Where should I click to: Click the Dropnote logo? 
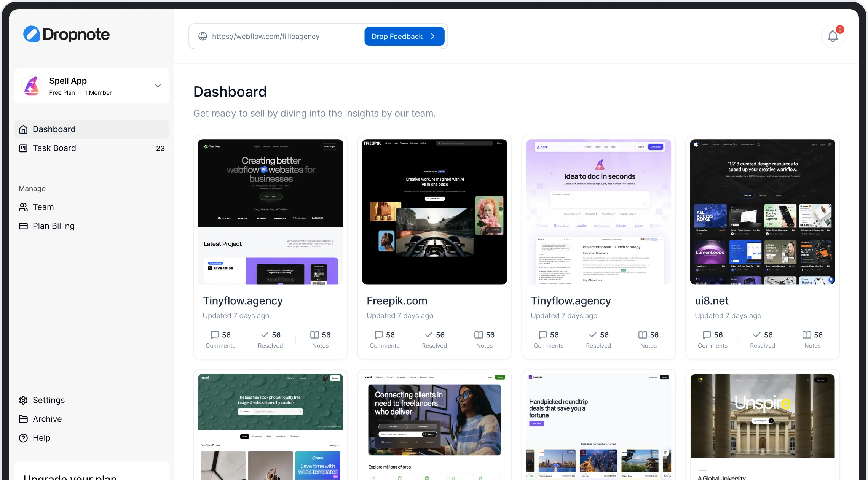[67, 34]
